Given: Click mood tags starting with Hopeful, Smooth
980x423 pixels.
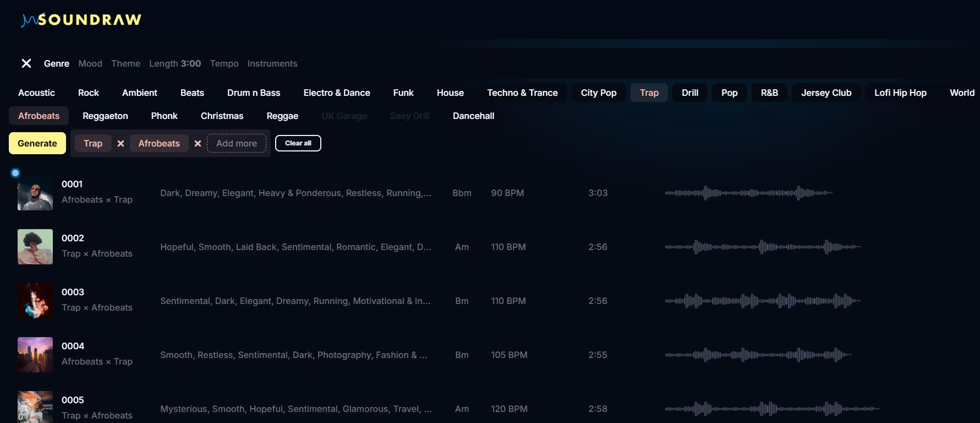Looking at the screenshot, I should click(x=295, y=247).
